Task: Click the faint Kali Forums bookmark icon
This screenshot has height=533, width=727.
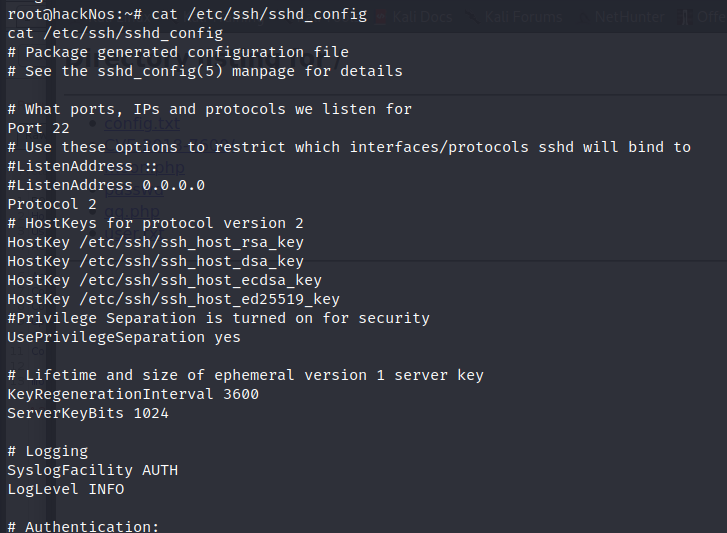Action: [472, 17]
